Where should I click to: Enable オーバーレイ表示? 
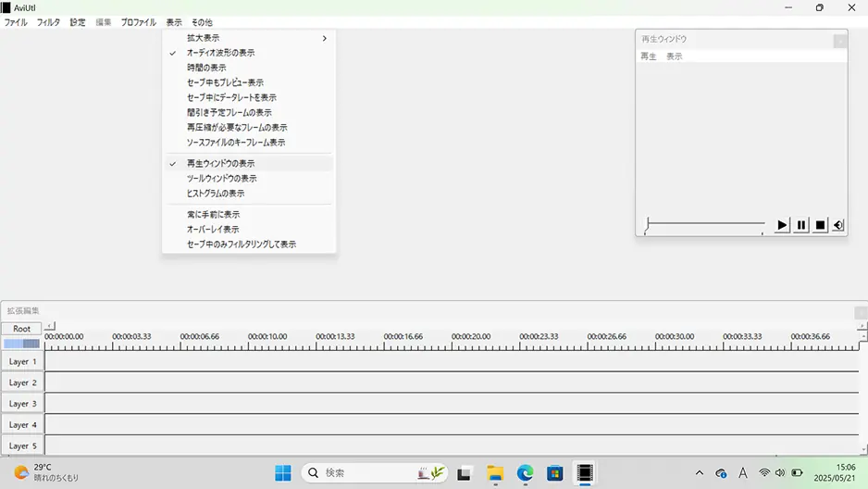[249, 230]
